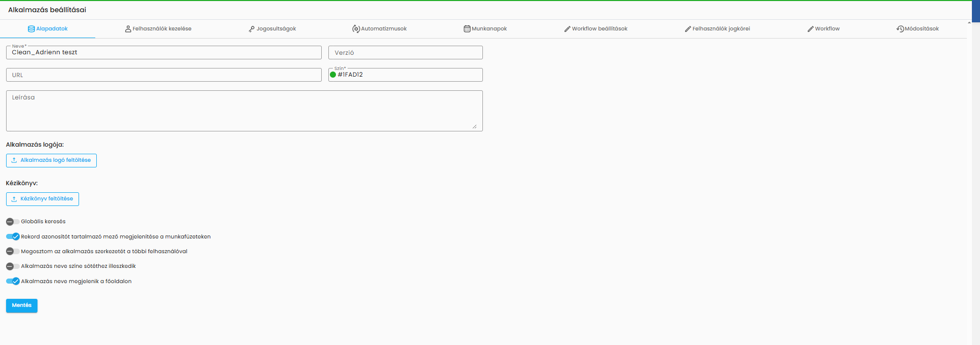
Task: Click into the Verzió input field
Action: [405, 53]
